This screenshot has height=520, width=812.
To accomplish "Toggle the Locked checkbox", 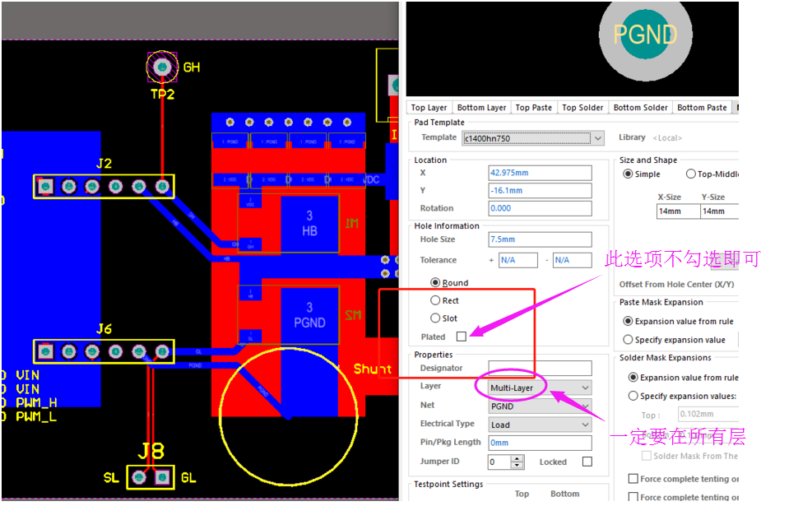I will (587, 462).
